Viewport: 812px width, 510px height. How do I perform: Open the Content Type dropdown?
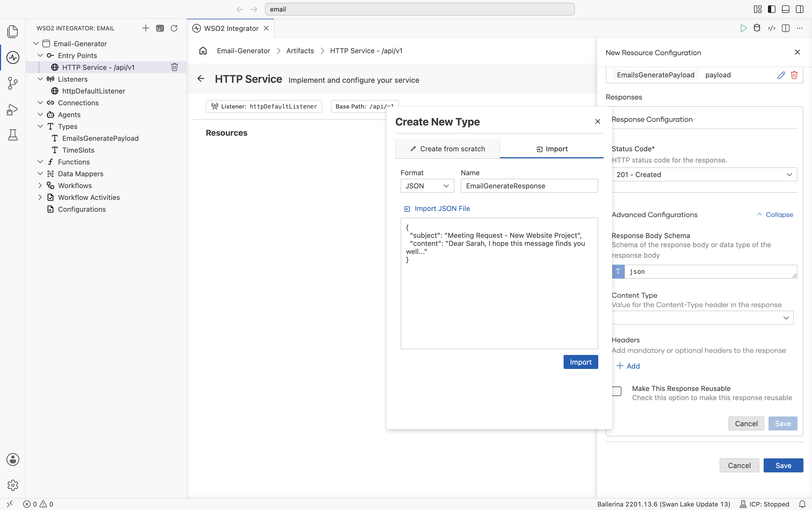click(x=702, y=318)
